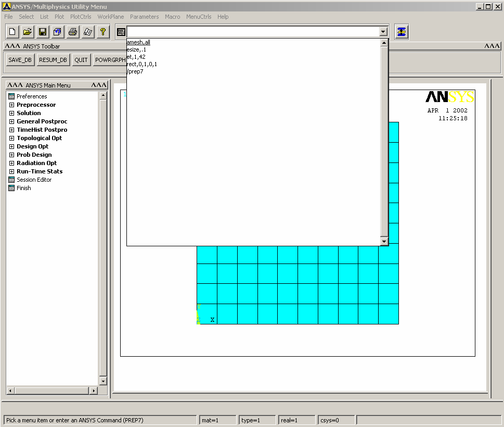Expand the TimeHist Postpro tree node
Image resolution: width=504 pixels, height=427 pixels.
(11, 130)
